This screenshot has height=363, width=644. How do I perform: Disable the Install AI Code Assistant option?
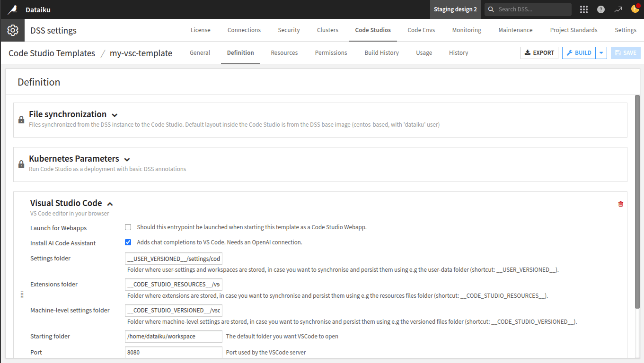[x=128, y=242]
